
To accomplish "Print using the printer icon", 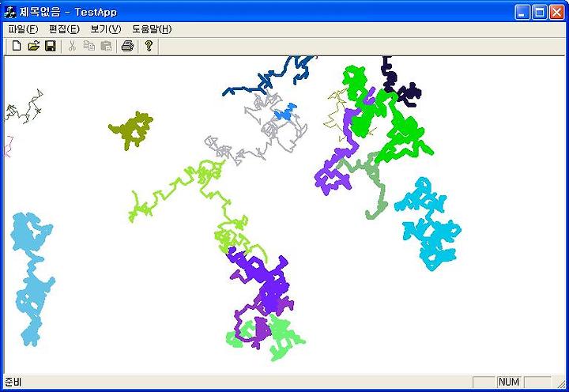I will (127, 46).
